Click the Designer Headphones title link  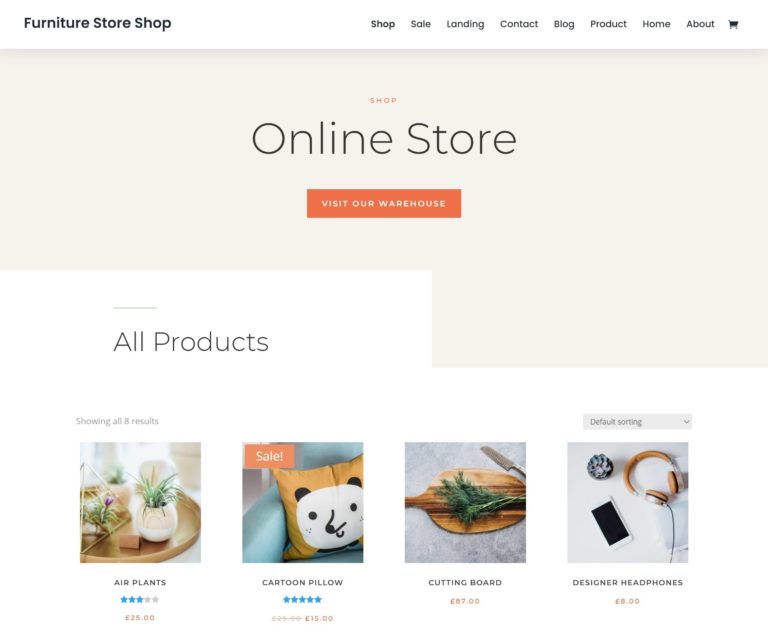(x=627, y=583)
